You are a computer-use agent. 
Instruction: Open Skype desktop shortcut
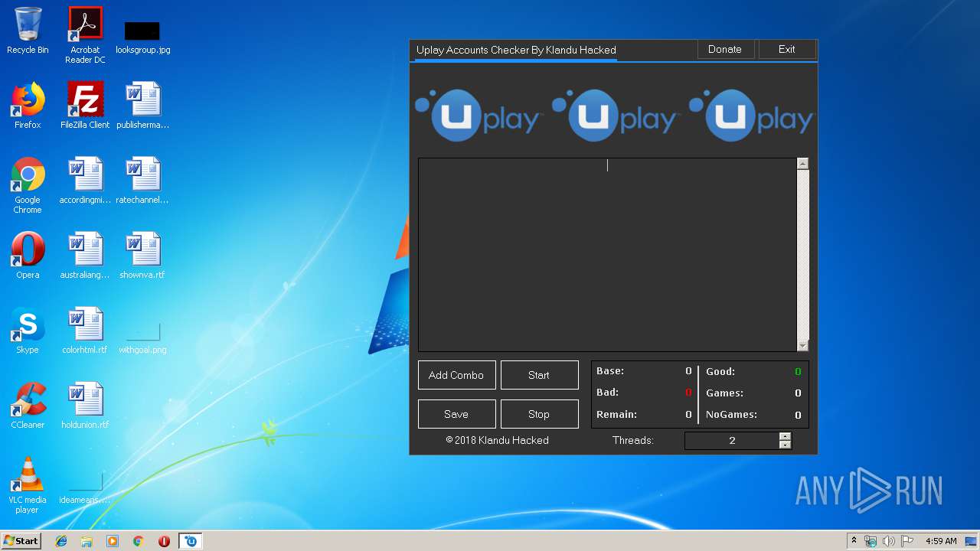tap(28, 331)
